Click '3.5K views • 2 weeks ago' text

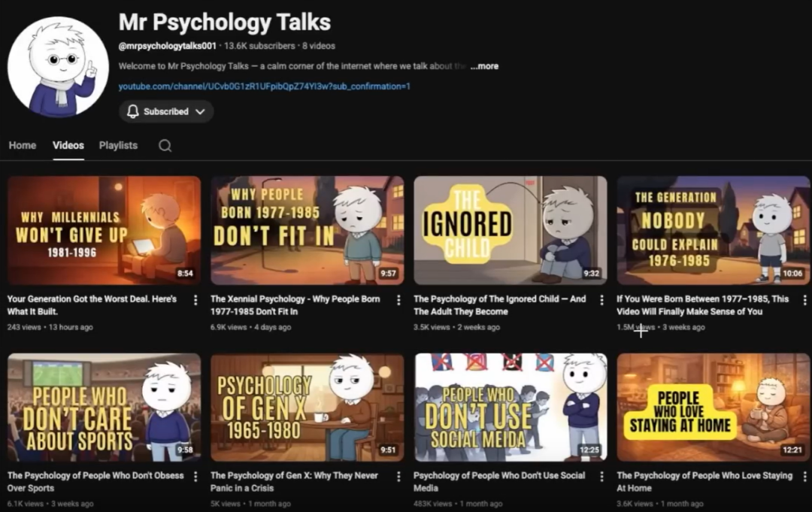457,327
